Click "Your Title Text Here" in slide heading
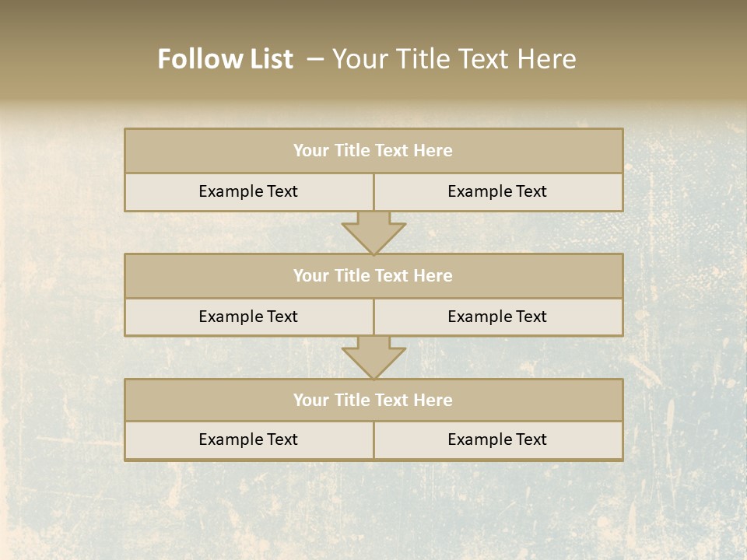The height and width of the screenshot is (560, 747). (454, 59)
